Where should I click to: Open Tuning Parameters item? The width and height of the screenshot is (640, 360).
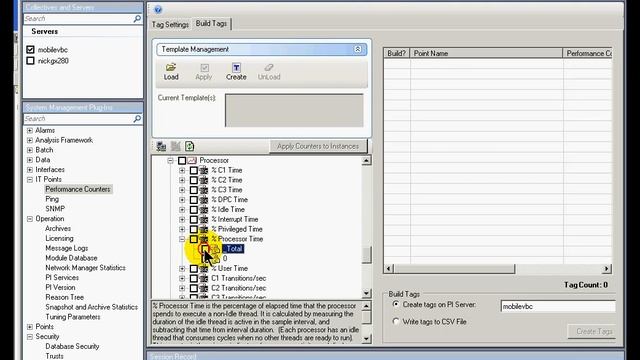pyautogui.click(x=73, y=317)
